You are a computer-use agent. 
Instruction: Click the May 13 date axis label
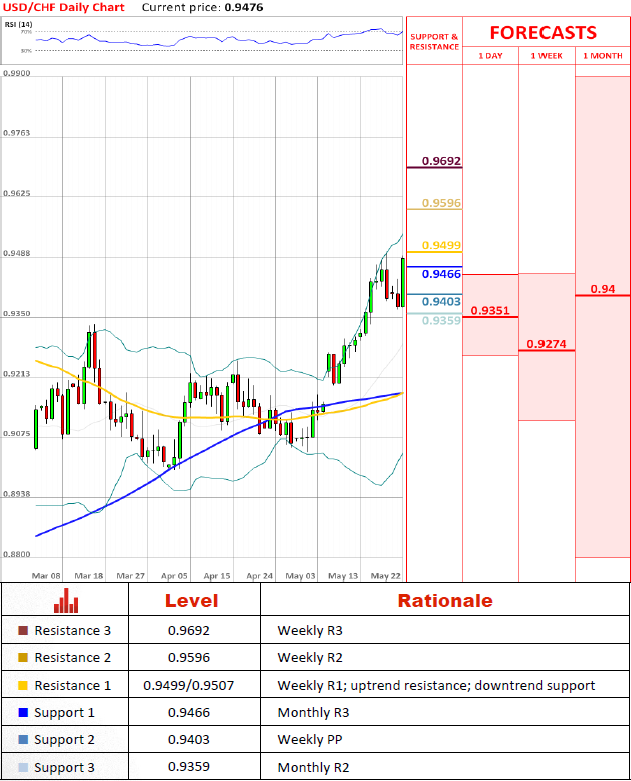click(x=343, y=576)
